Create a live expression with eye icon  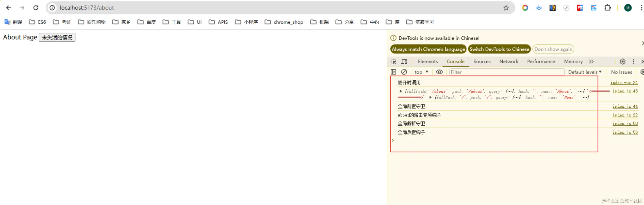click(x=439, y=72)
